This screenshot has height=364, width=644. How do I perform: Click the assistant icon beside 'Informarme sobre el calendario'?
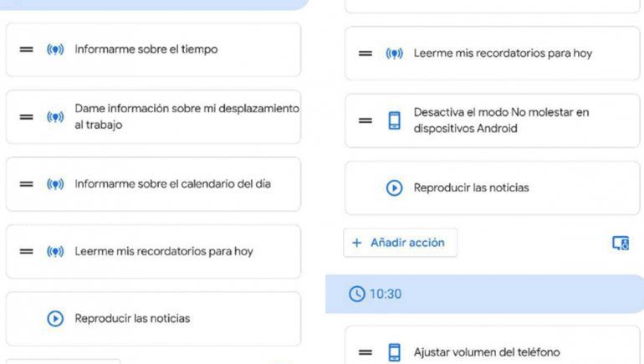click(55, 184)
